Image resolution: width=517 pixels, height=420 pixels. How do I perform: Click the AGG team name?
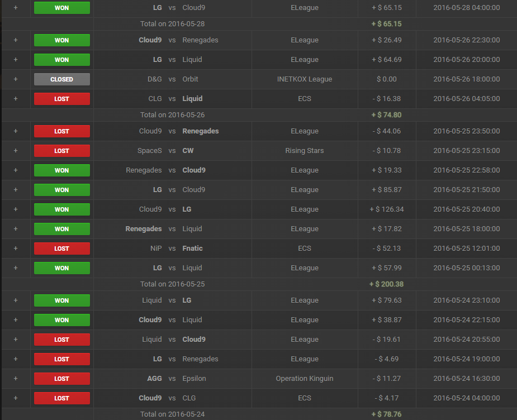tap(154, 379)
